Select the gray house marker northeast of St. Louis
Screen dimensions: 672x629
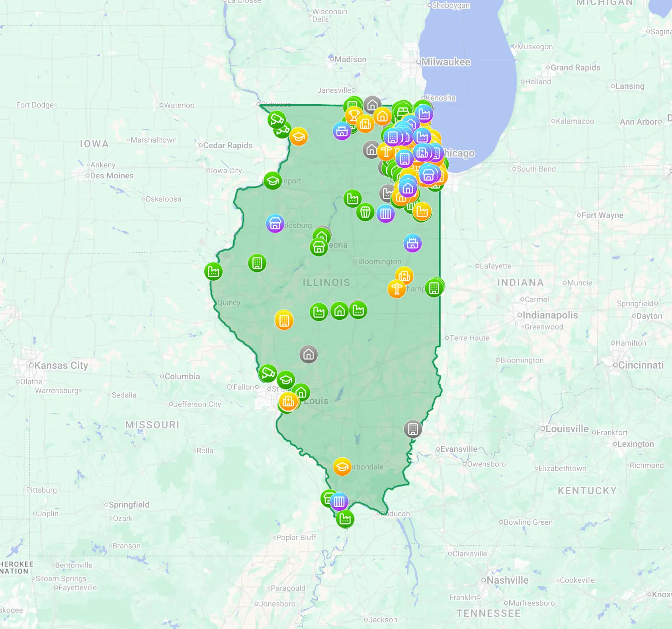tap(309, 354)
